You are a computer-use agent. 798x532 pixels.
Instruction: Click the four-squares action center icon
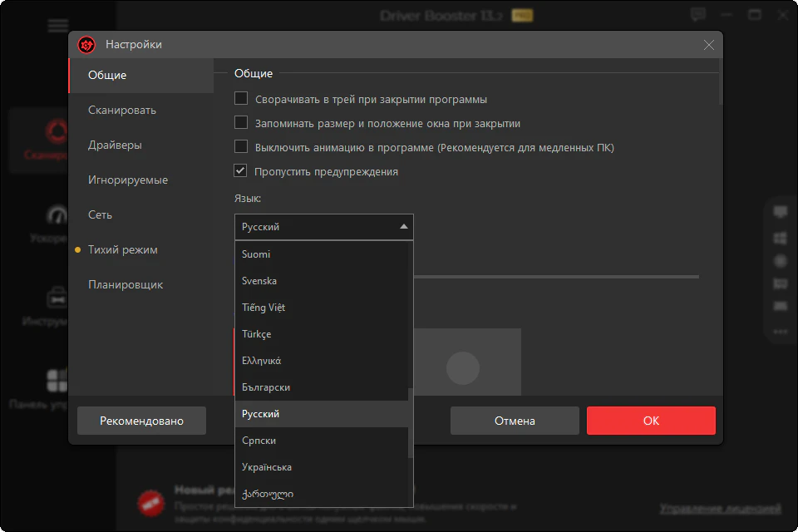[57, 381]
